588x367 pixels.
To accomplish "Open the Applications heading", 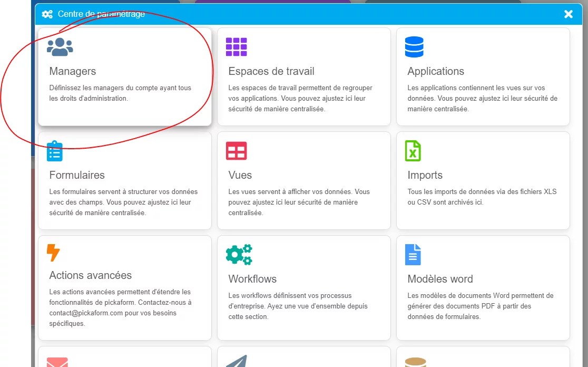I will (x=436, y=71).
